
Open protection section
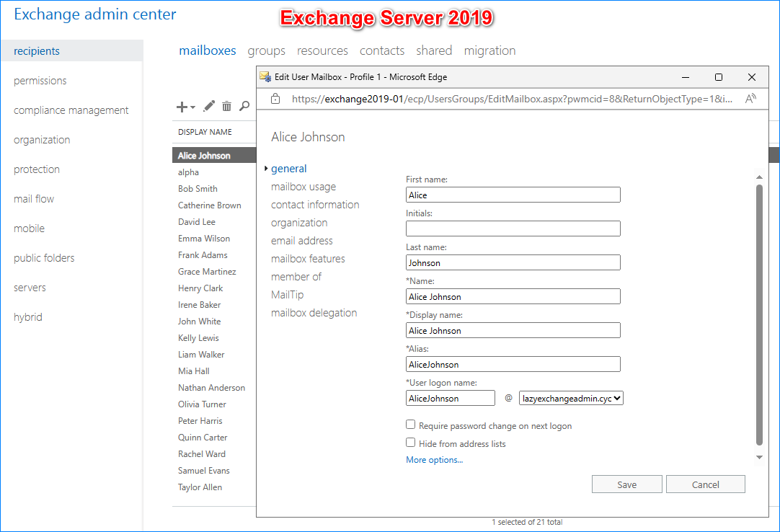tap(37, 169)
